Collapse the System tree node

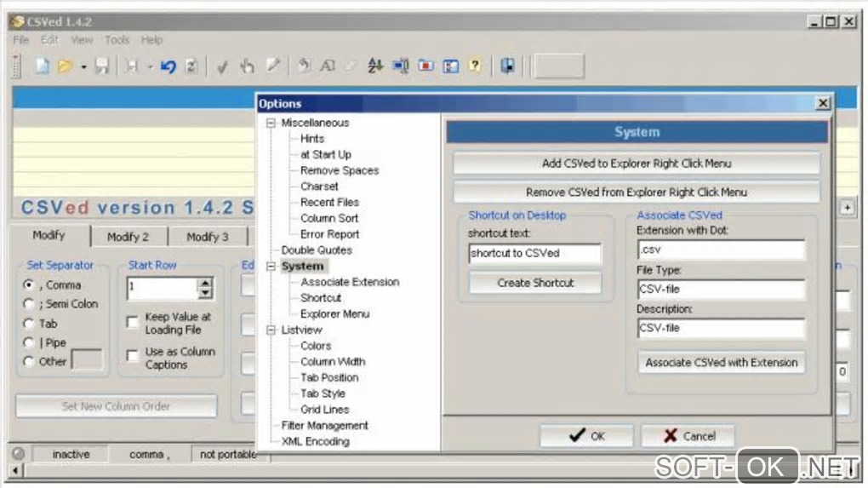271,267
